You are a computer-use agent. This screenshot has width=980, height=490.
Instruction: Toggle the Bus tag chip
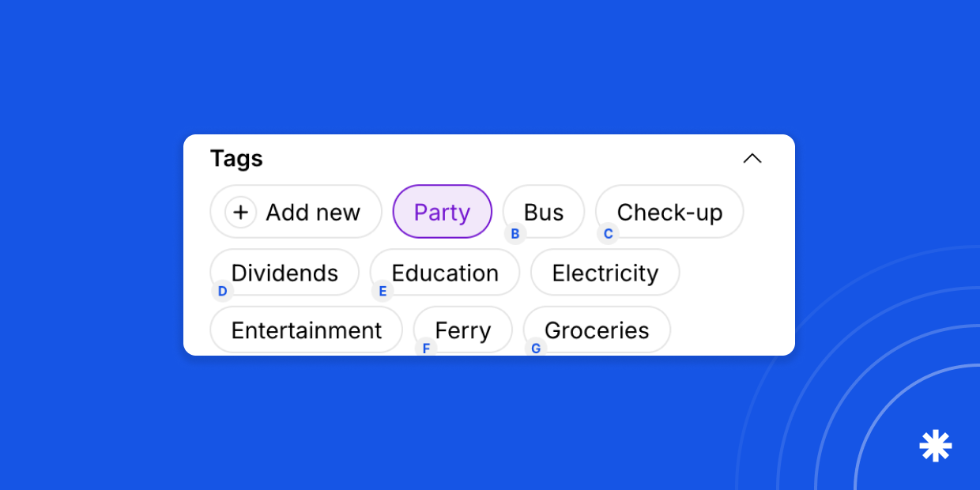click(545, 211)
